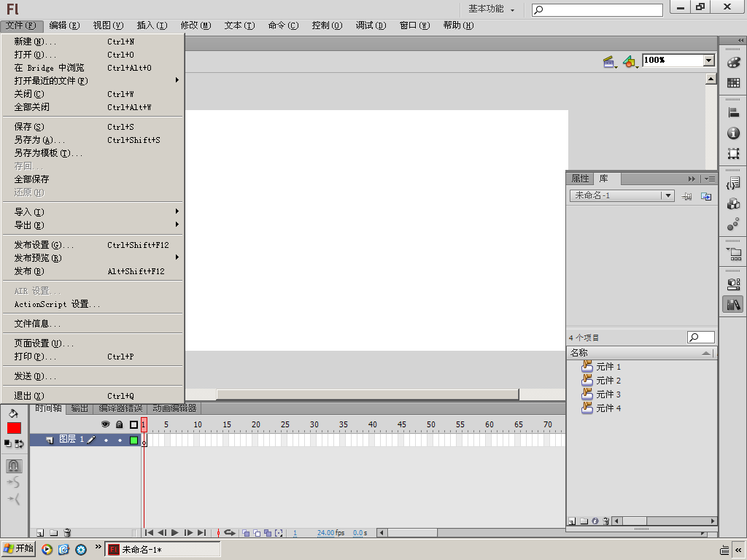Switch to the 动画编辑器 tab
This screenshot has height=560, width=747.
pos(174,408)
